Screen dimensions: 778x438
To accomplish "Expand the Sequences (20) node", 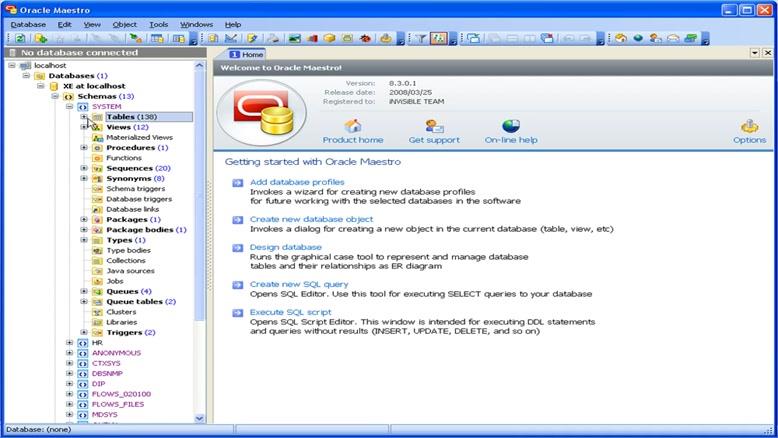I will [x=84, y=168].
